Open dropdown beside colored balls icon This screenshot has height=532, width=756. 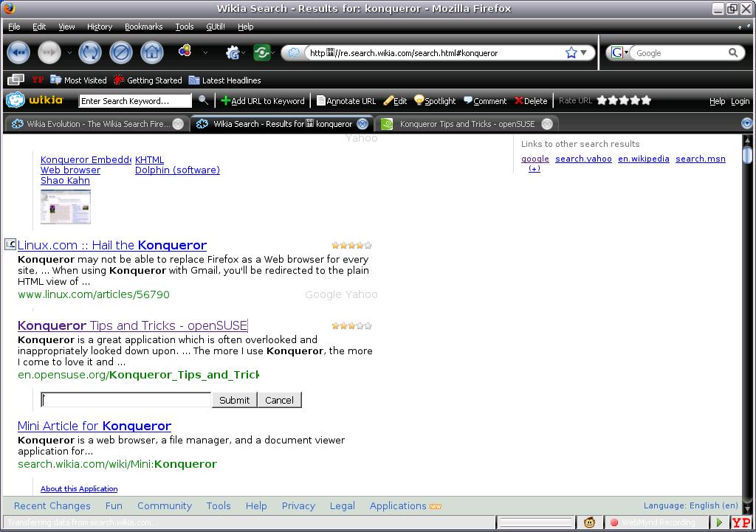[206, 53]
